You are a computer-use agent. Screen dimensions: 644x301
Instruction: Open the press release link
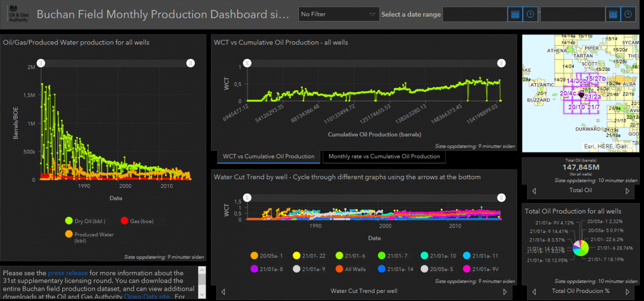(x=66, y=273)
